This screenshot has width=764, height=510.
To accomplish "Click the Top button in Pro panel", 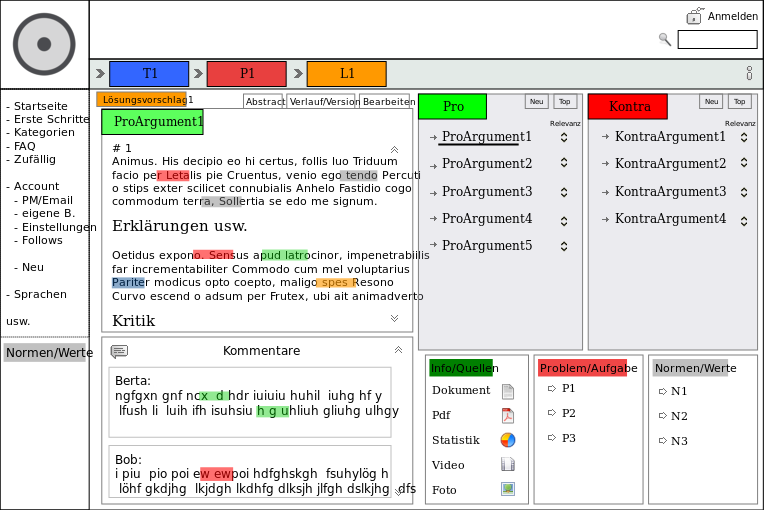I will point(565,101).
